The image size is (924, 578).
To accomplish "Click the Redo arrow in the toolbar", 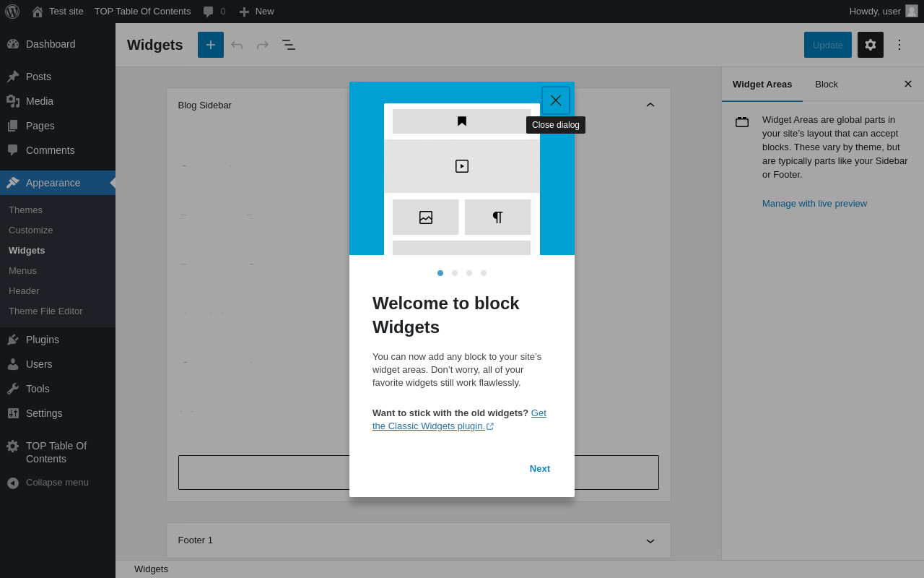I will pyautogui.click(x=263, y=45).
